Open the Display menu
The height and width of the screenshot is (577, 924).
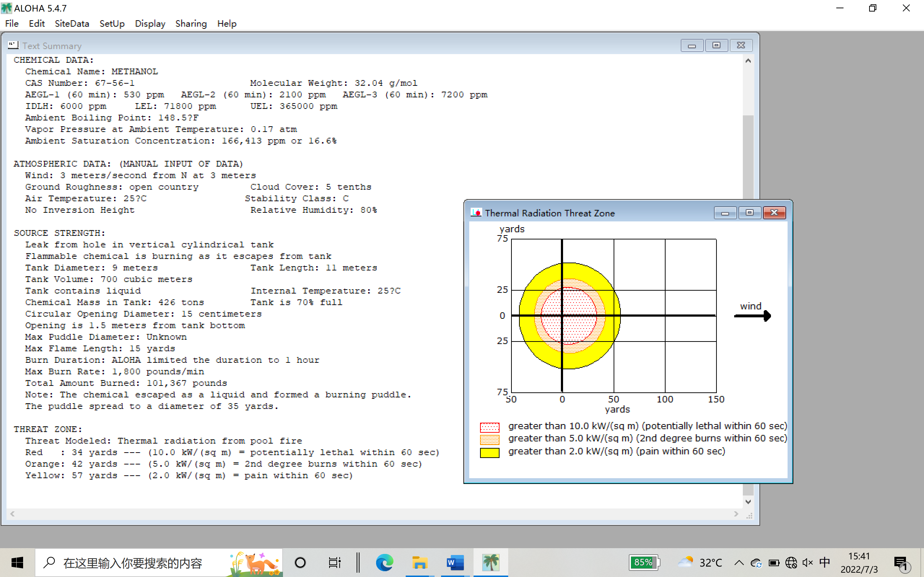[150, 24]
